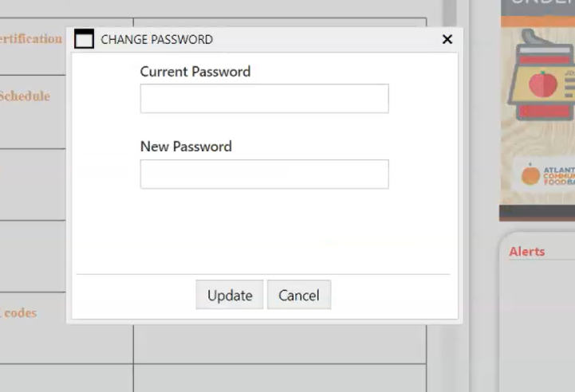The width and height of the screenshot is (575, 392).
Task: Open the Schedule link in the background table
Action: (25, 96)
